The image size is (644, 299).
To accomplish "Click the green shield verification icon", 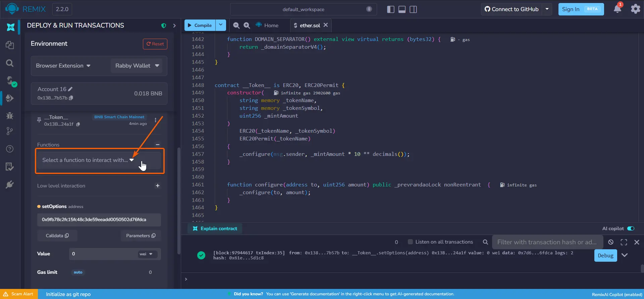I will coord(164,26).
